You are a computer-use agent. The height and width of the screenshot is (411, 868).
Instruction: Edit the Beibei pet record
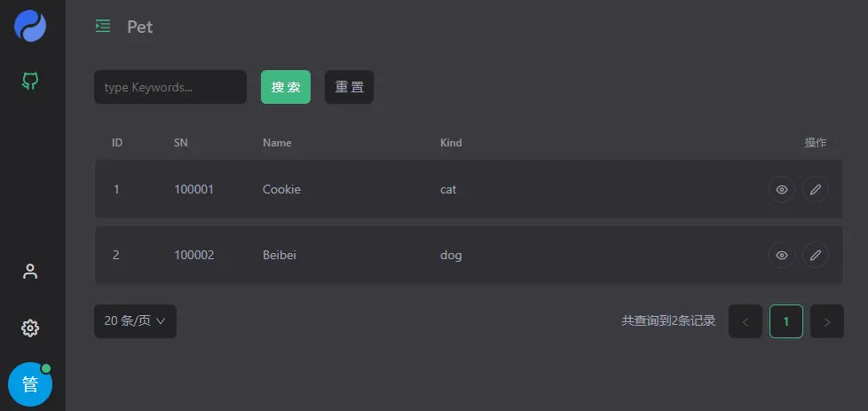tap(816, 255)
